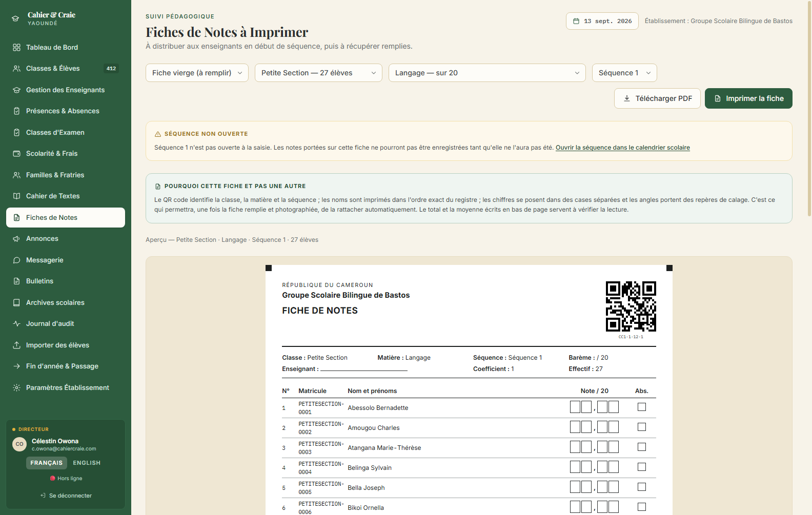Click the Bulletins document icon
This screenshot has width=812, height=515.
16,281
